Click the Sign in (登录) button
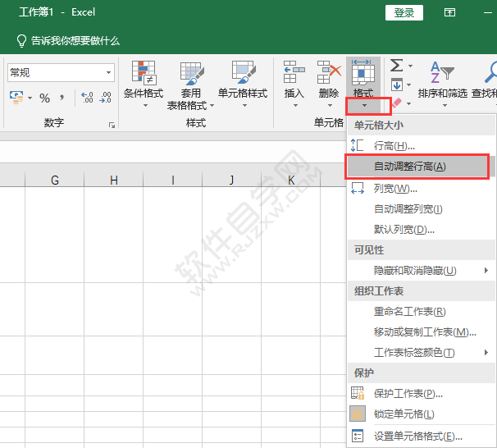 [x=404, y=12]
